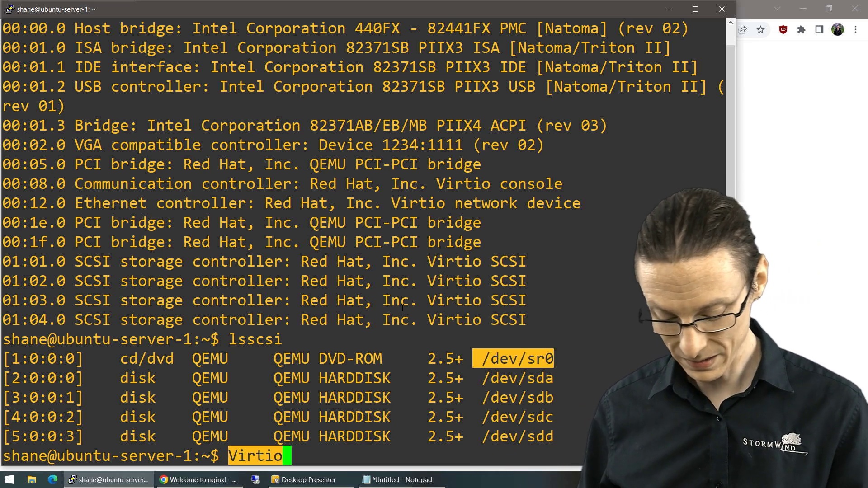
Task: Launch Microsoft Edge from the taskbar
Action: (x=53, y=479)
